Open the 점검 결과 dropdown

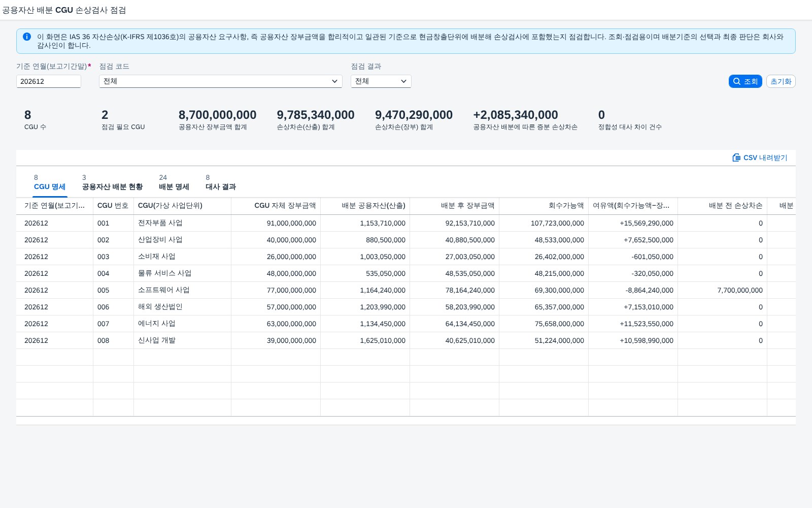[x=381, y=81]
